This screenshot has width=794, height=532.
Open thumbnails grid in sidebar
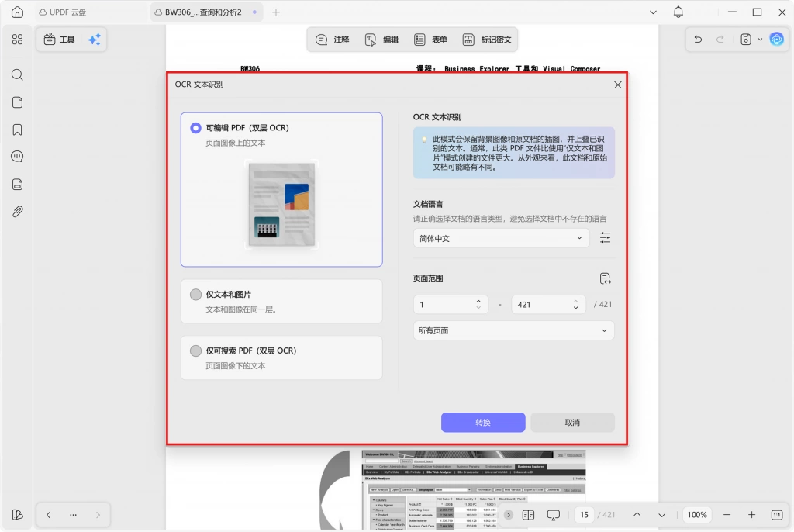tap(17, 40)
